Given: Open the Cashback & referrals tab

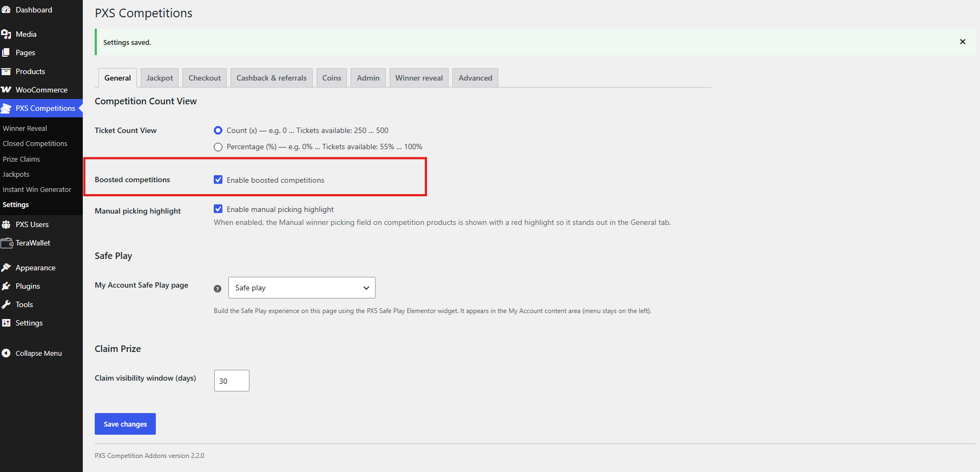Looking at the screenshot, I should tap(272, 78).
